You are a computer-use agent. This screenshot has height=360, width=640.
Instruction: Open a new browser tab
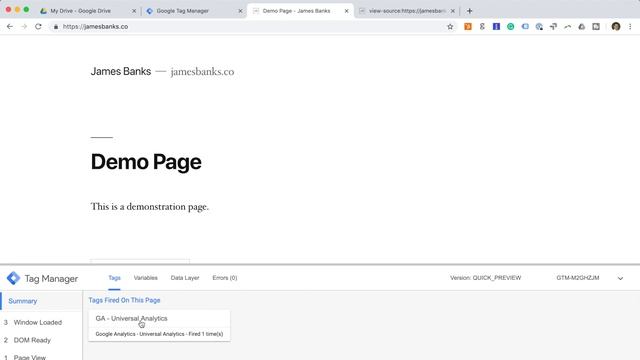(x=469, y=11)
